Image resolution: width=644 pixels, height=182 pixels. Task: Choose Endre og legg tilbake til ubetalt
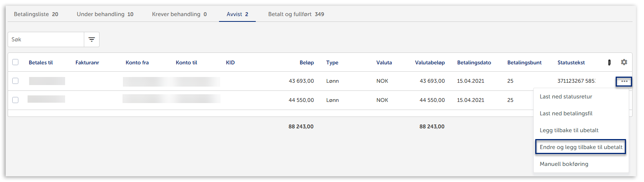tap(581, 147)
